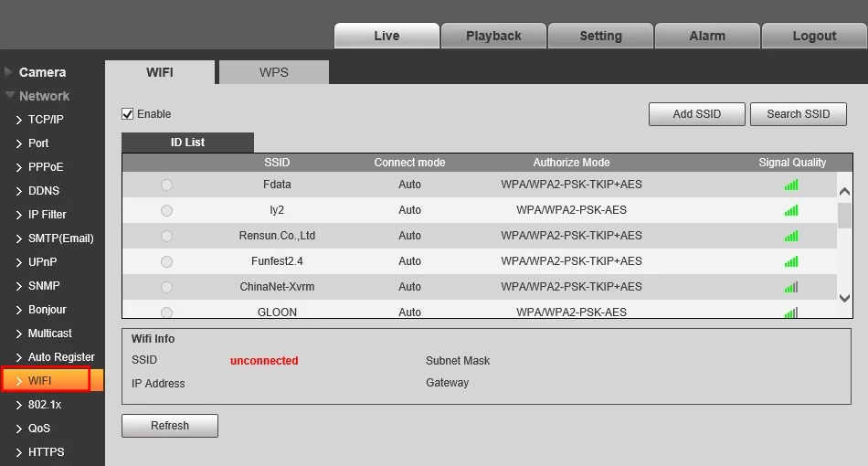This screenshot has height=466, width=868.
Task: Click the arrow icon beside HTTPS
Action: coord(19,452)
